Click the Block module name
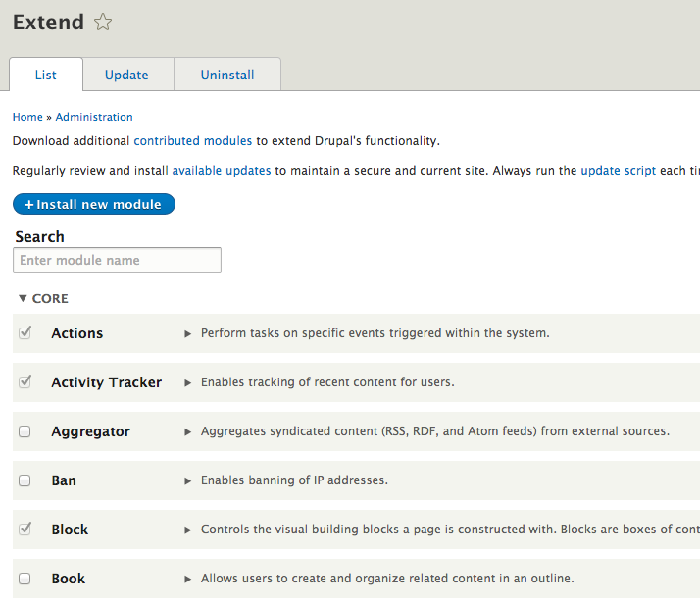This screenshot has width=700, height=606. click(x=70, y=530)
